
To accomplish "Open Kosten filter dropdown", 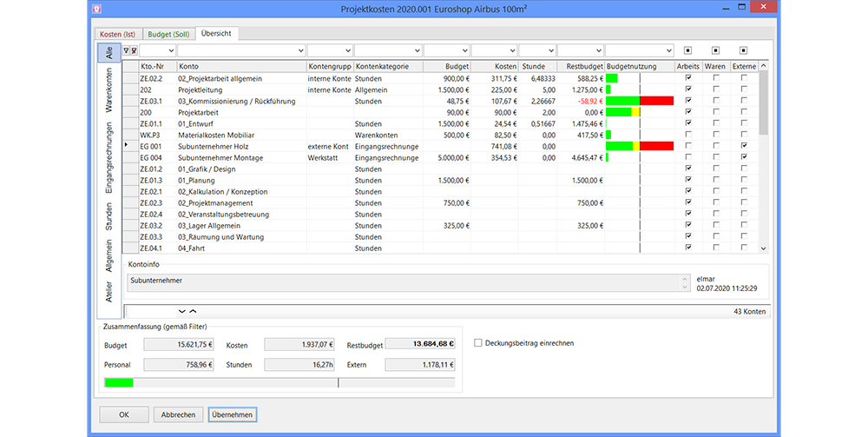I will [512, 50].
